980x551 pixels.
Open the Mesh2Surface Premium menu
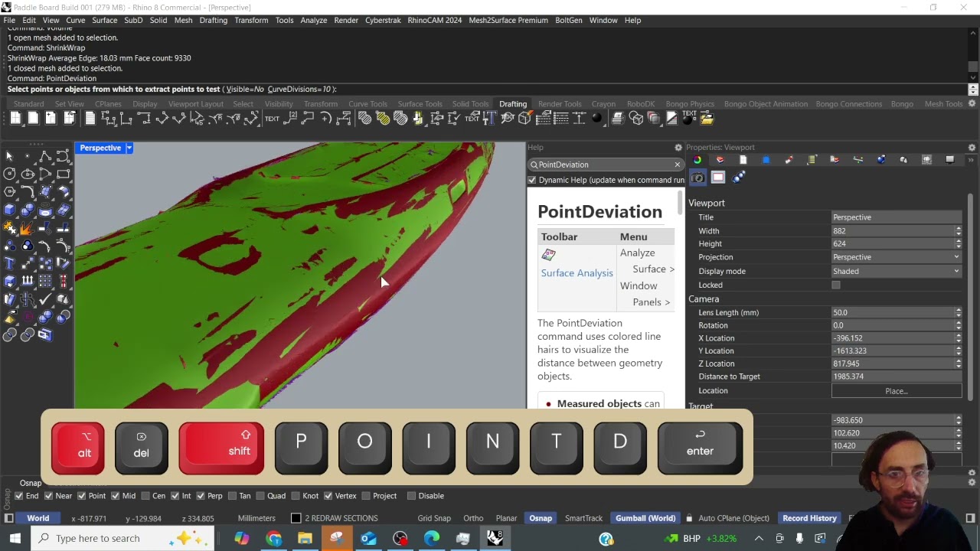pos(508,20)
